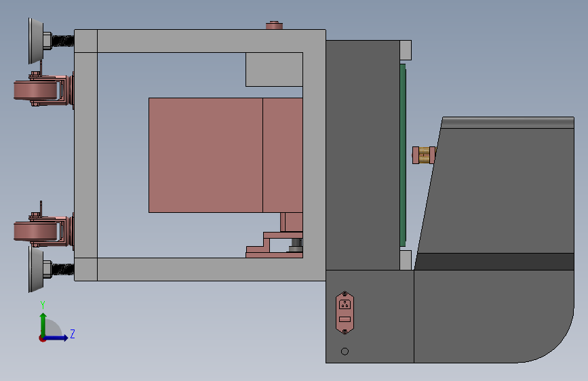
Task: Select the rounded top lip of the hood
Action: tap(508, 123)
